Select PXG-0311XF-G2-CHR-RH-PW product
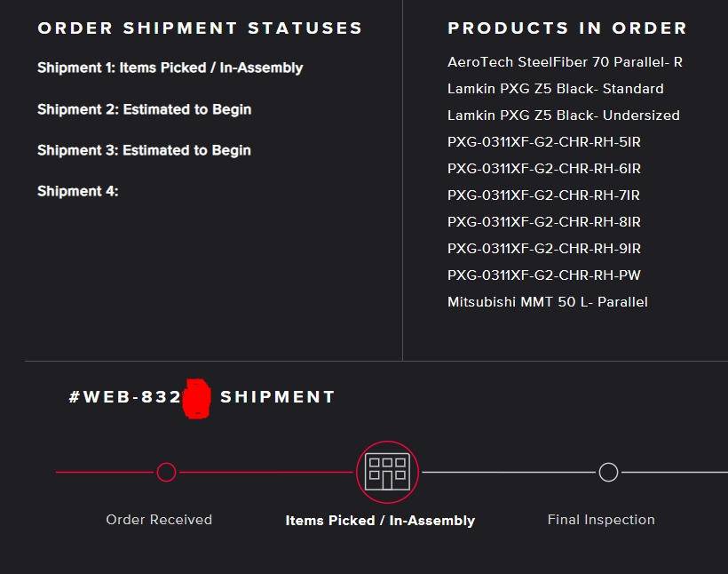 (x=543, y=275)
